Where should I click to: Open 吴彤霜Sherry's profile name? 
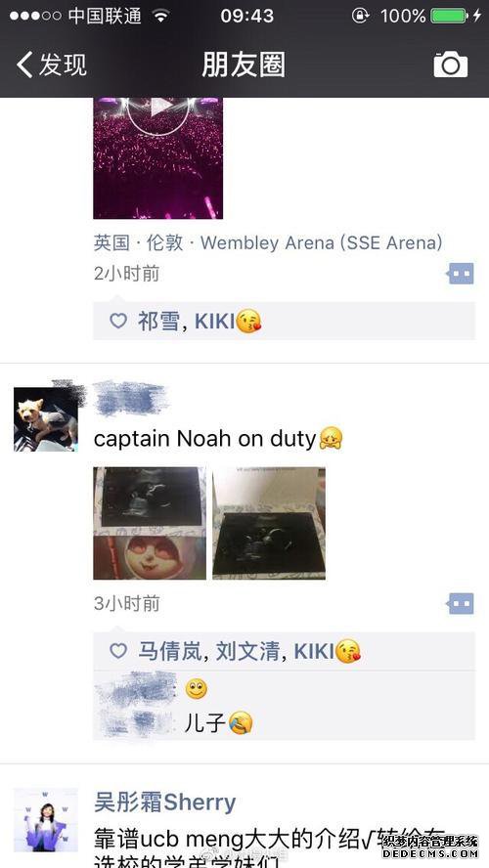165,803
